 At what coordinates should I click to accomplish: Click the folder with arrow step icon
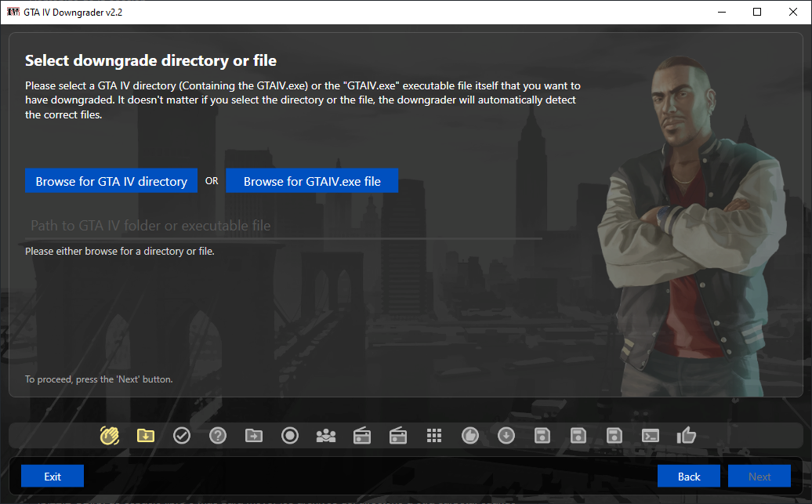[x=254, y=436]
